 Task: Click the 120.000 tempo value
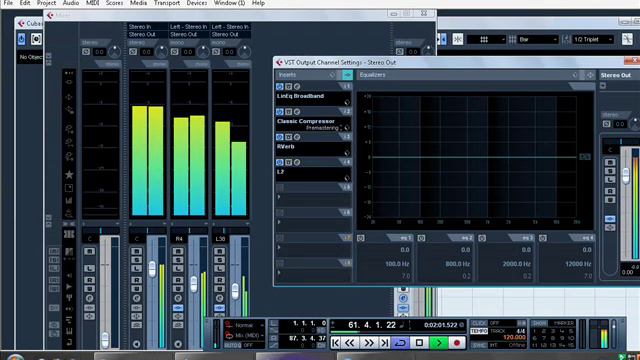[514, 338]
